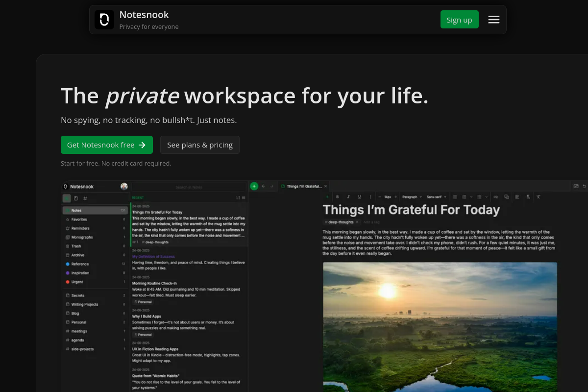Open the Secrets notebook
The width and height of the screenshot is (588, 392).
tap(95, 295)
